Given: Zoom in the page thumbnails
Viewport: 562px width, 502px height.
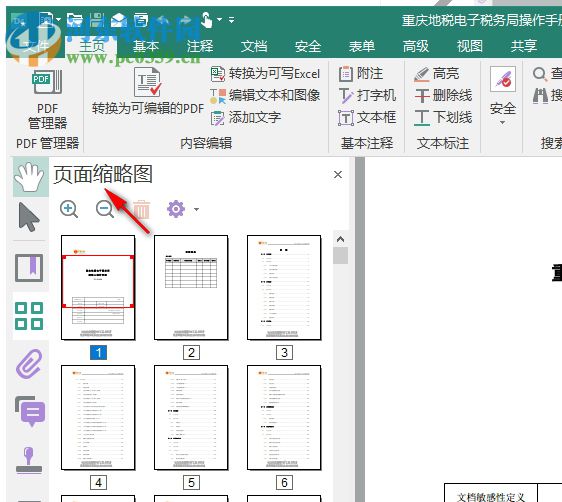Looking at the screenshot, I should tap(69, 209).
